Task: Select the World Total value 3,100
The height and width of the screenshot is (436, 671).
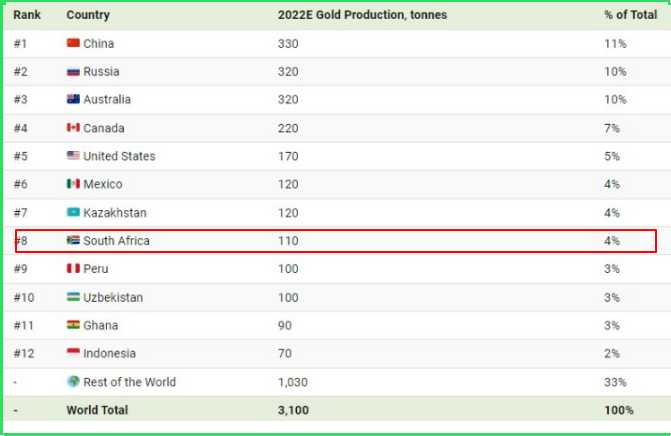Action: click(x=293, y=410)
